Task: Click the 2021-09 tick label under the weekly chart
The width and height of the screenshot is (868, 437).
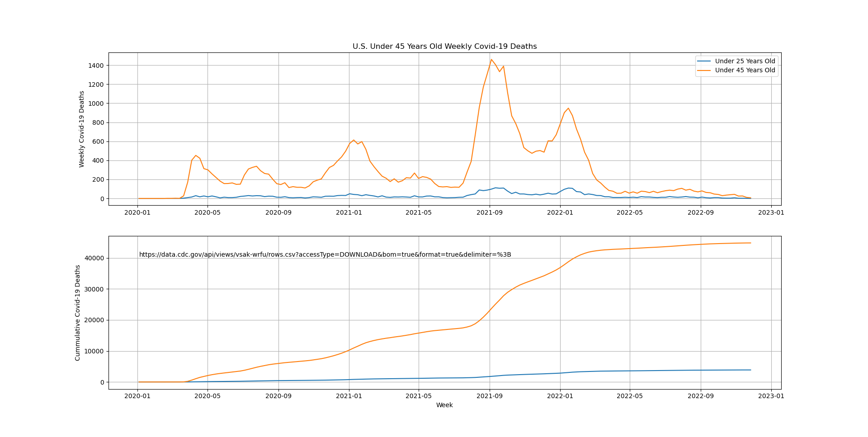Action: tap(490, 212)
